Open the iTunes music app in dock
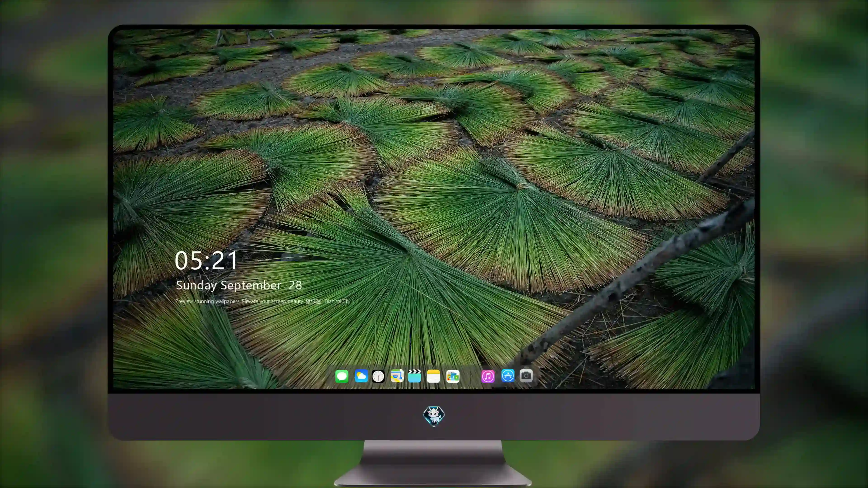Viewport: 868px width, 488px height. click(488, 376)
